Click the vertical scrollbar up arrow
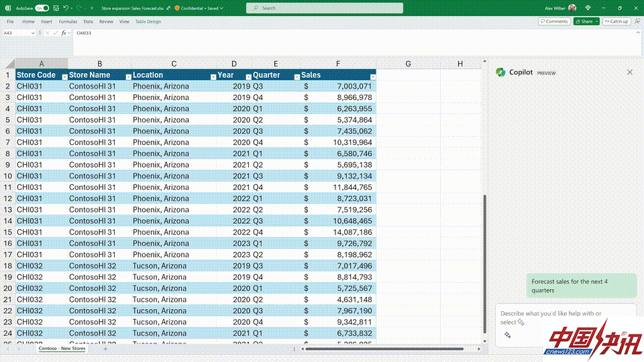This screenshot has width=644, height=362. coord(484,61)
